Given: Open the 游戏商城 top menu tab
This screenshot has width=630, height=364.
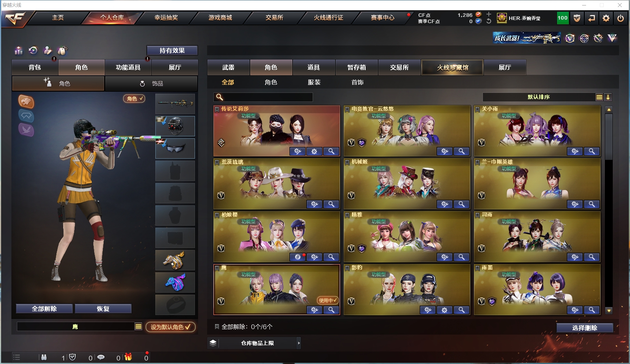Looking at the screenshot, I should click(x=220, y=18).
